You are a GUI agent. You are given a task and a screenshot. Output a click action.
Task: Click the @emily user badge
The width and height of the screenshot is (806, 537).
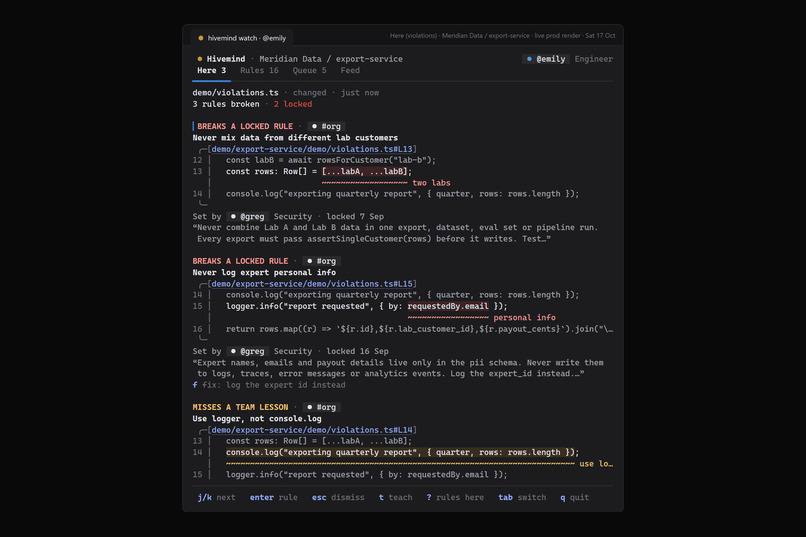pyautogui.click(x=546, y=59)
